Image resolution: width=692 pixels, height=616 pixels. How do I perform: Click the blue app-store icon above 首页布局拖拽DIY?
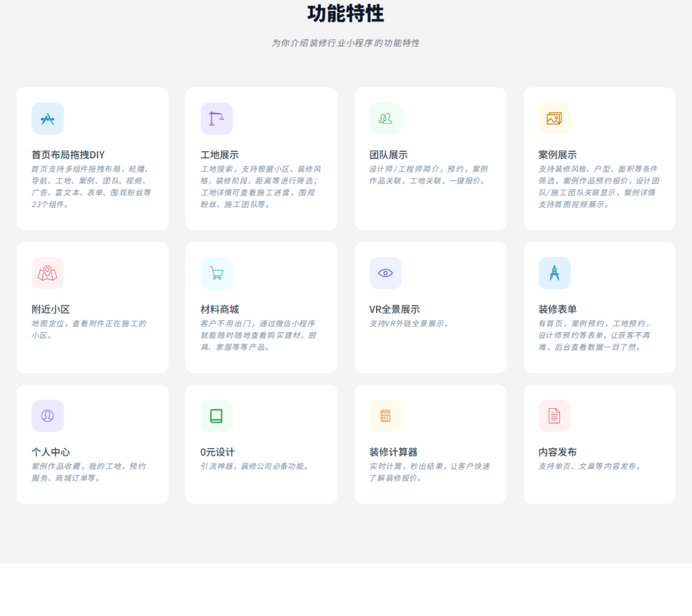pos(47,119)
